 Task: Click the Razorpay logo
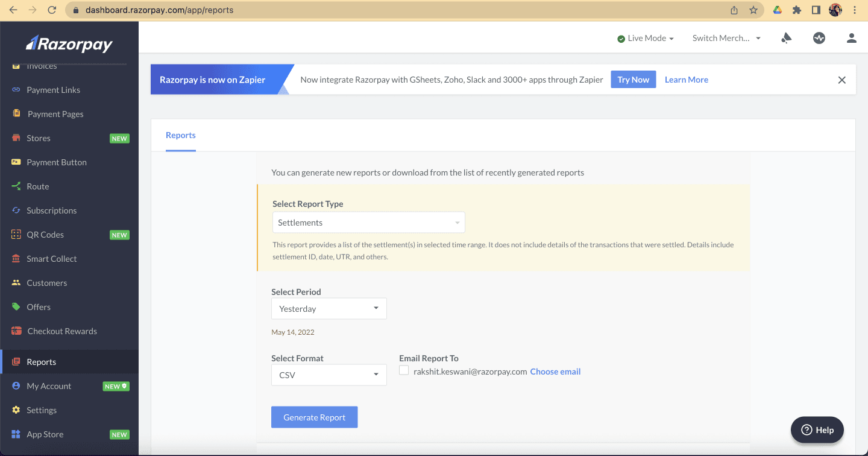click(69, 43)
